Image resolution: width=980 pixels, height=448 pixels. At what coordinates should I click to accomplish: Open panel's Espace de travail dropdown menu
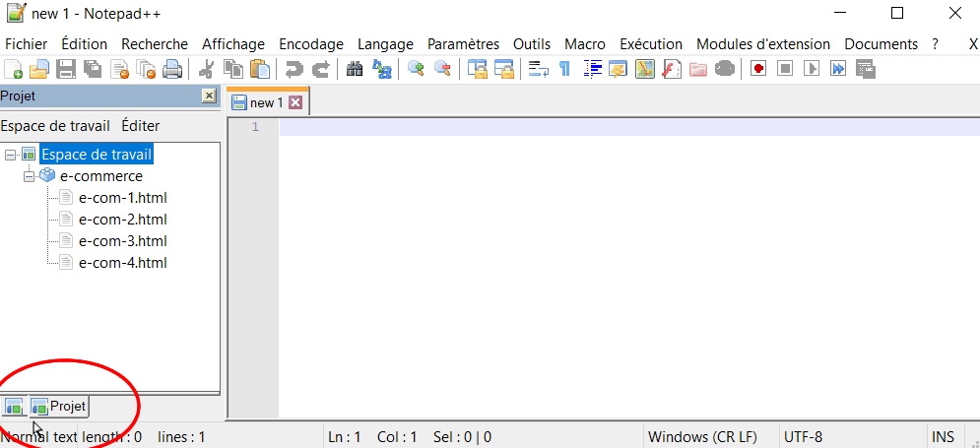tap(55, 126)
